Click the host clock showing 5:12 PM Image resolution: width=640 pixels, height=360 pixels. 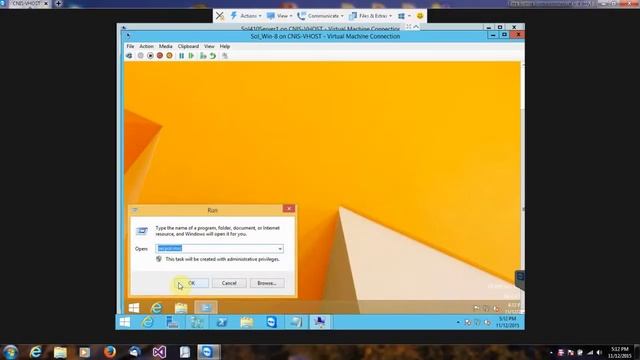click(620, 352)
